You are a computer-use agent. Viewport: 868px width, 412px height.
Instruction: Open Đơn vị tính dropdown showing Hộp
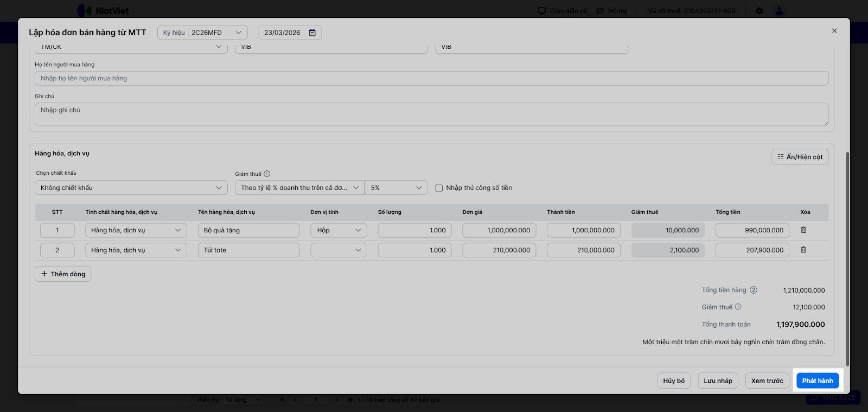click(x=339, y=230)
